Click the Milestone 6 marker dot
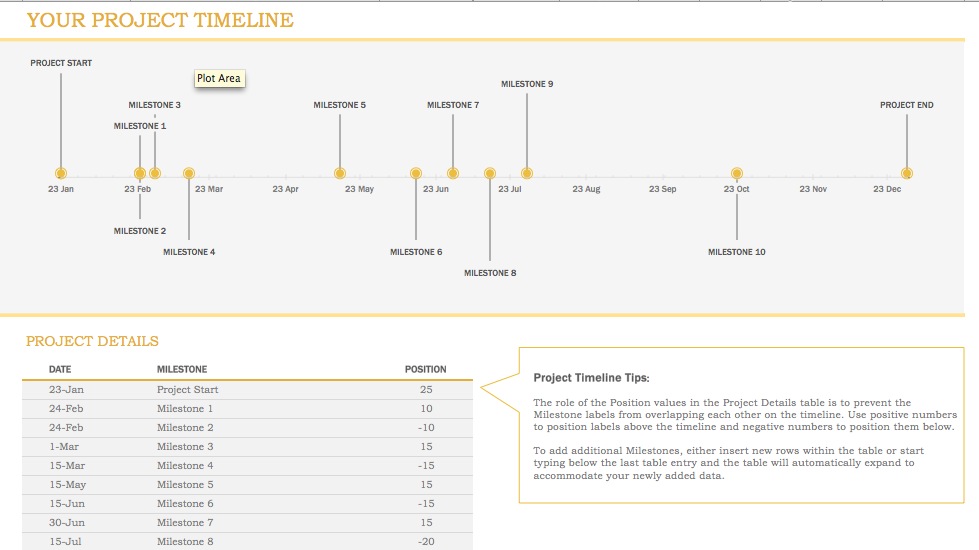 416,174
